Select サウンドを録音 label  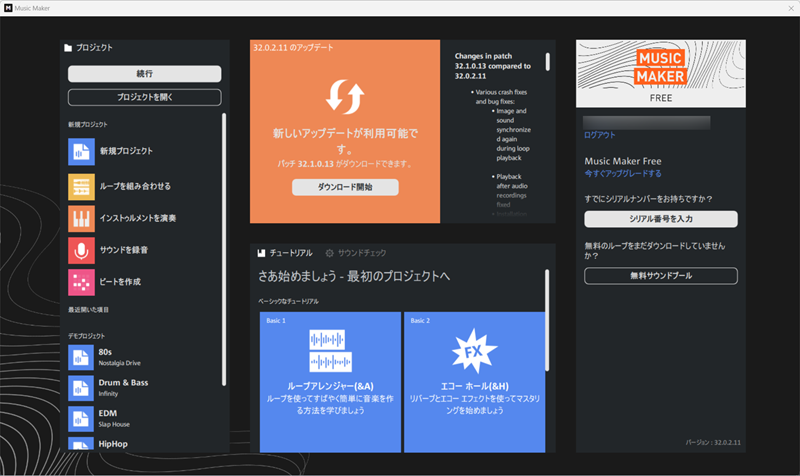click(x=124, y=250)
